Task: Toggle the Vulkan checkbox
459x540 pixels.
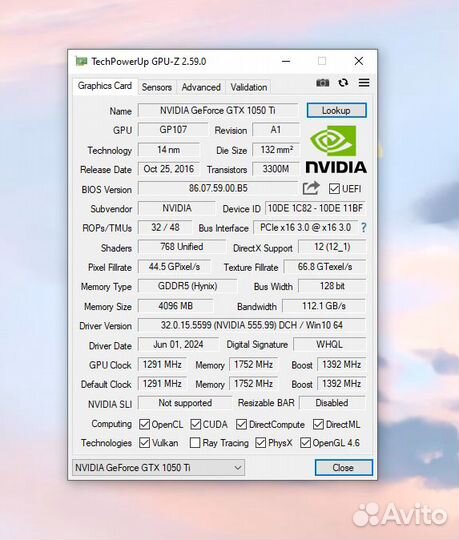Action: [144, 443]
